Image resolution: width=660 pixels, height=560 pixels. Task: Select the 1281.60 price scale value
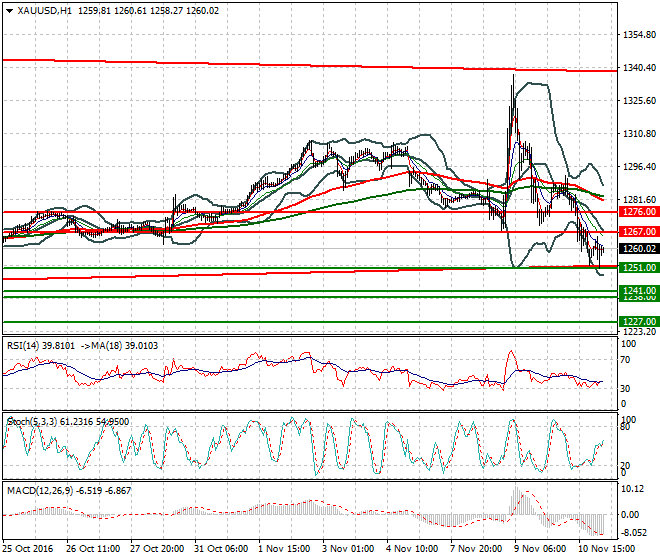(x=639, y=200)
